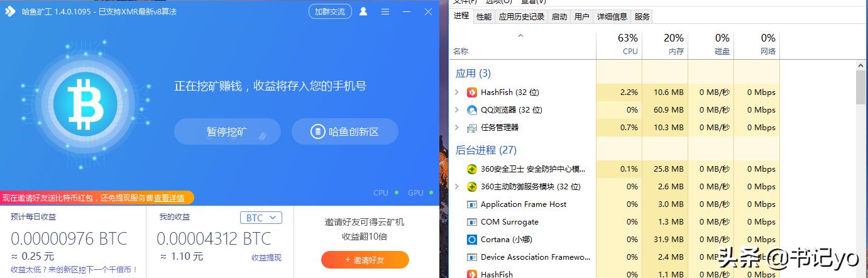Select the QQ浏览器 process icon
Image resolution: width=868 pixels, height=278 pixels.
[472, 110]
